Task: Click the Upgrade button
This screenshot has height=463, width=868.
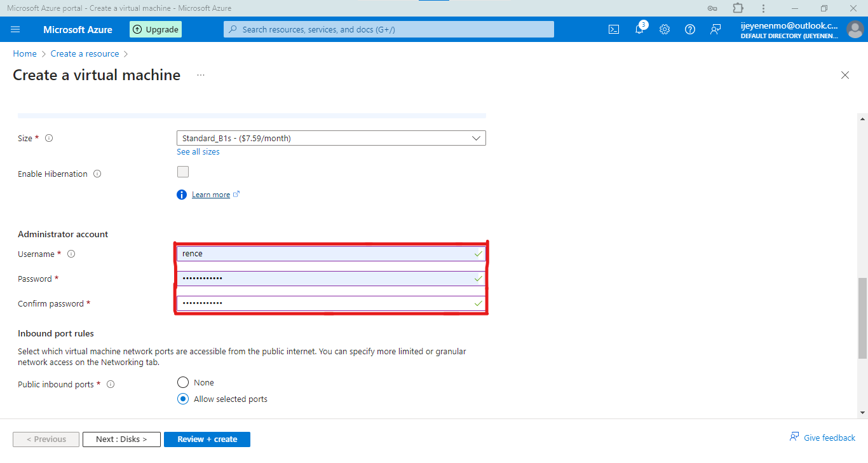Action: 156,29
